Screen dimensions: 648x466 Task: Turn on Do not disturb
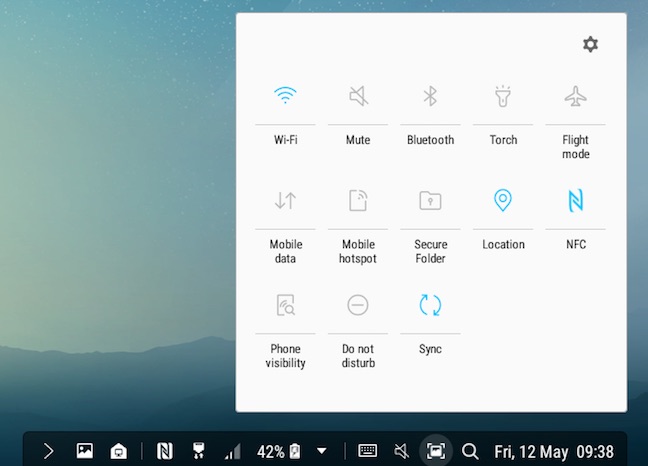tap(358, 305)
